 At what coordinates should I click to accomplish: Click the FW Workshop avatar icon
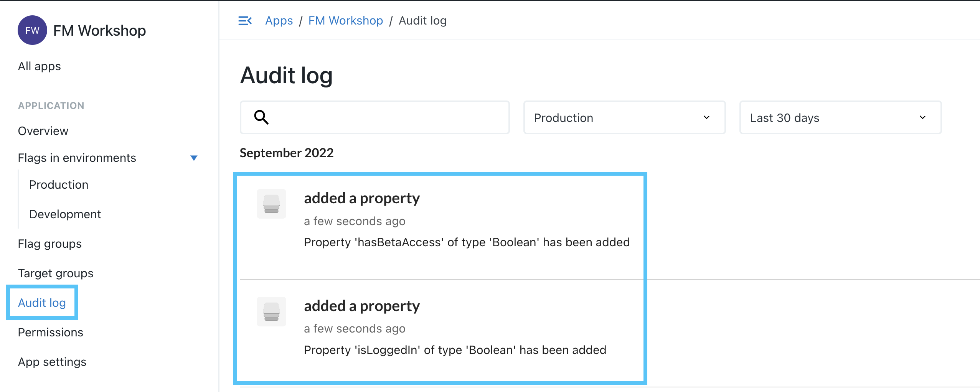(32, 30)
